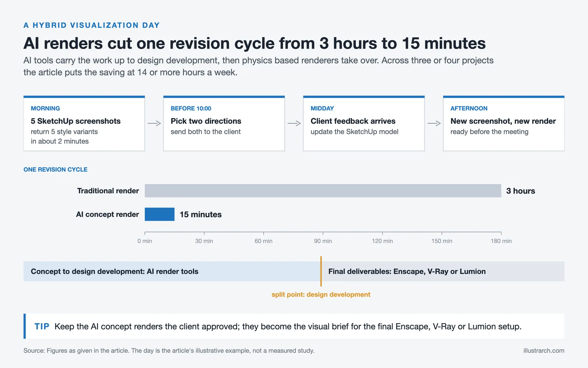
Task: Click the orange split point marker line
Action: (x=321, y=272)
